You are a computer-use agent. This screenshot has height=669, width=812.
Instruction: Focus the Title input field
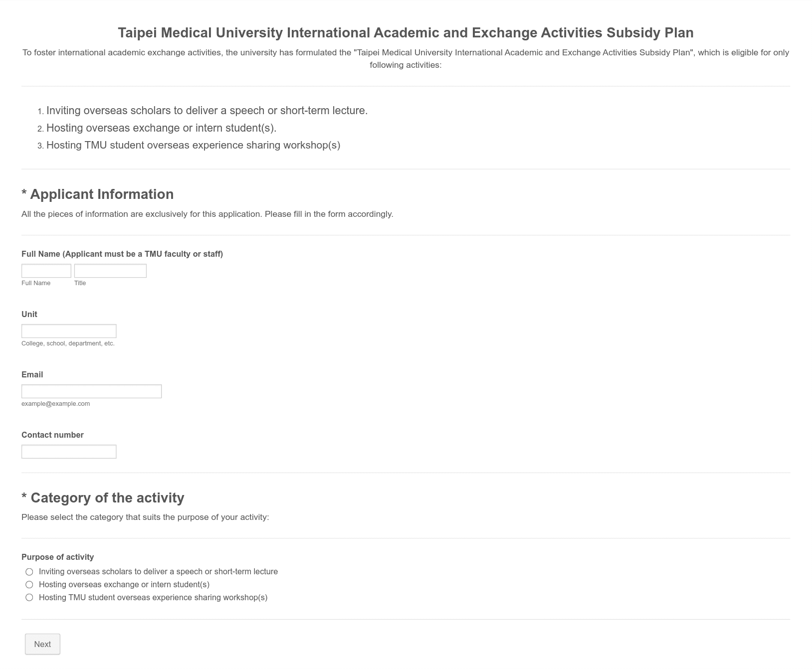(110, 271)
